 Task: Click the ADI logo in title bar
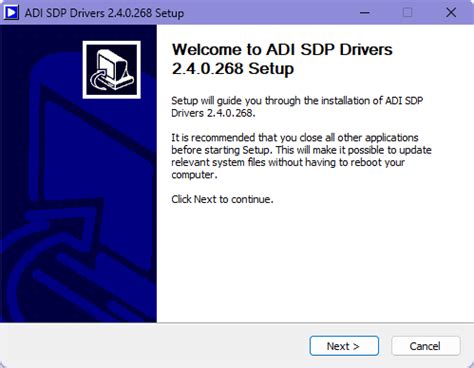pyautogui.click(x=11, y=13)
